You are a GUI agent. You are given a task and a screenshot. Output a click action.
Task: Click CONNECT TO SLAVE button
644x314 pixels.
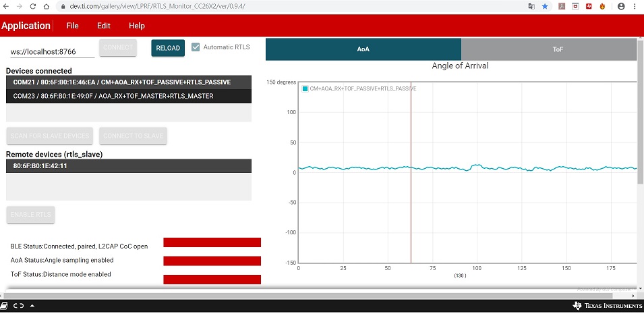point(133,136)
